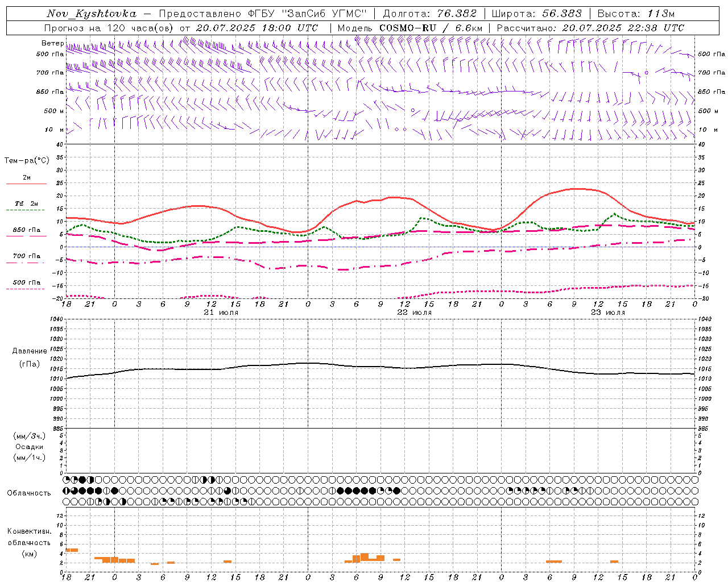Click the "Конвективн." label

point(30,531)
